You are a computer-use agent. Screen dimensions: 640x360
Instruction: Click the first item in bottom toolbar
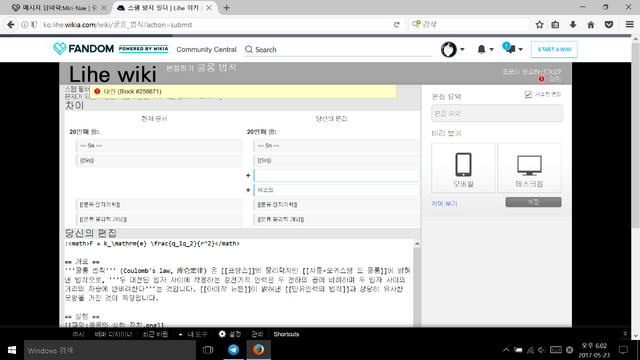pos(78,334)
